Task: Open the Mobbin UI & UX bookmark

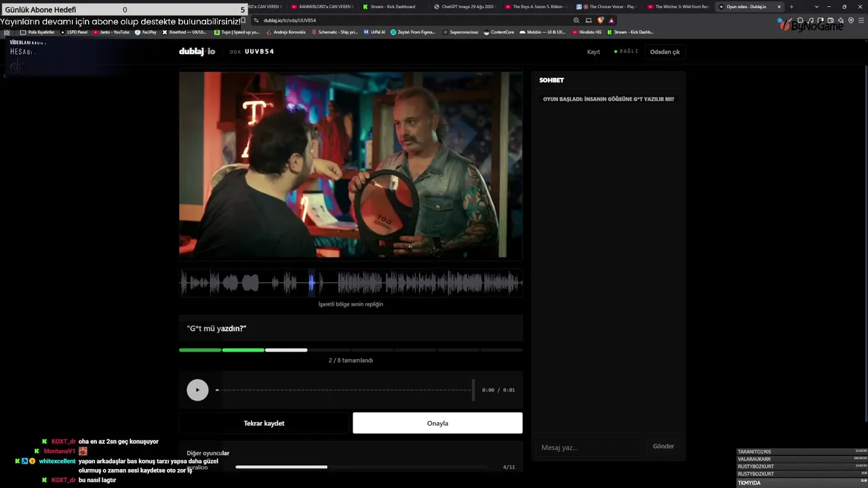Action: (x=542, y=32)
